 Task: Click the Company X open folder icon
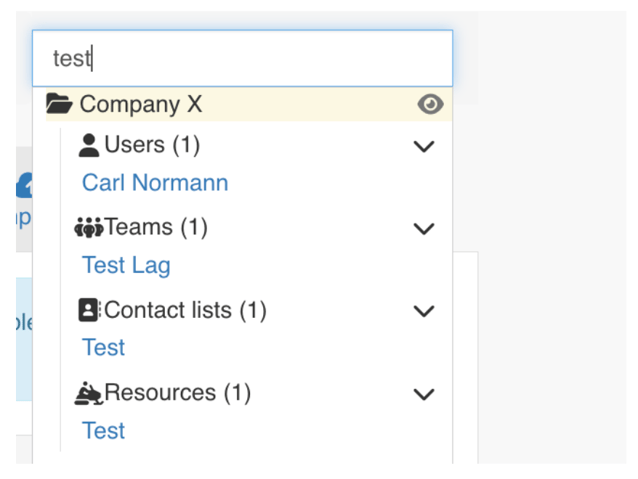60,104
